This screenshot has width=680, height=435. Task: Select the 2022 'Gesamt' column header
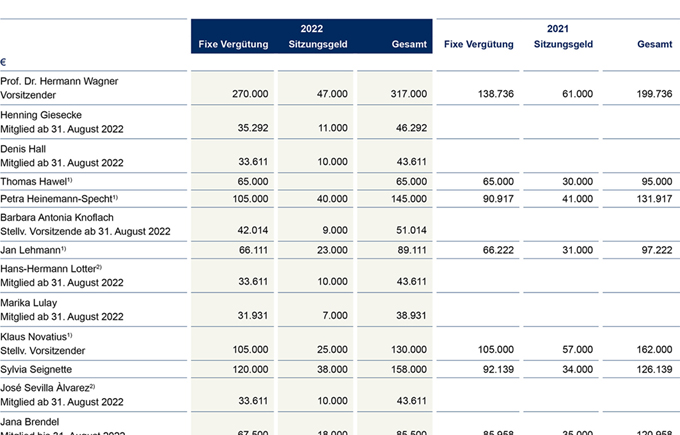[409, 44]
